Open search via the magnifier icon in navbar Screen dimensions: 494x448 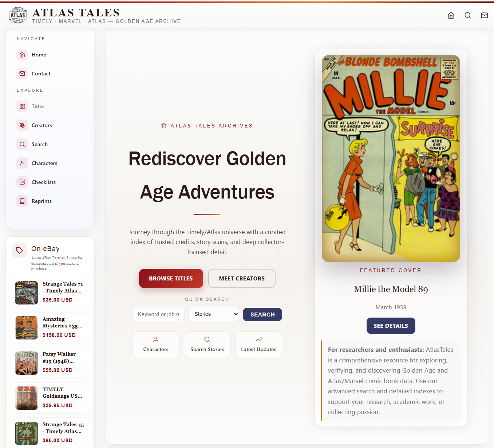click(468, 15)
